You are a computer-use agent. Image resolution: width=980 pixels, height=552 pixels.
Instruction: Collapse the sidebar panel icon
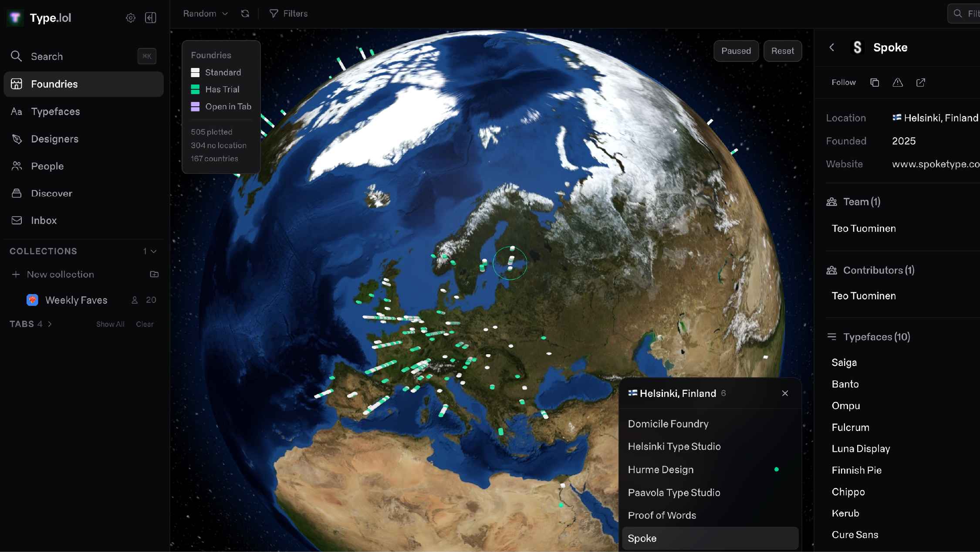pos(151,18)
